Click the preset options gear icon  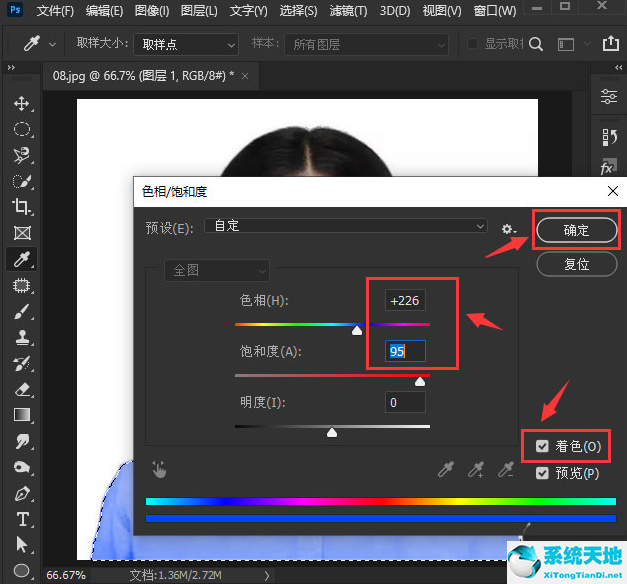[509, 229]
